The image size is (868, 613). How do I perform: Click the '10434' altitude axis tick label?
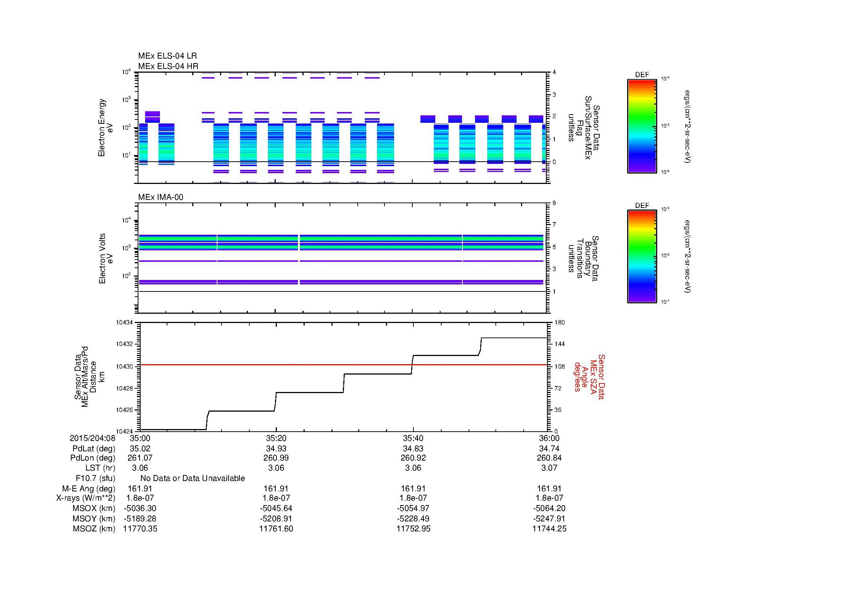click(124, 323)
